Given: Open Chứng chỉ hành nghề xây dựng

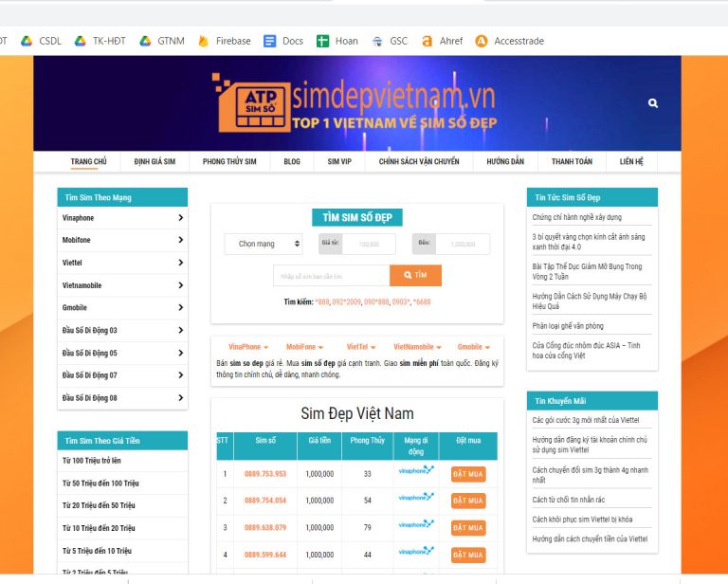Looking at the screenshot, I should 576,217.
